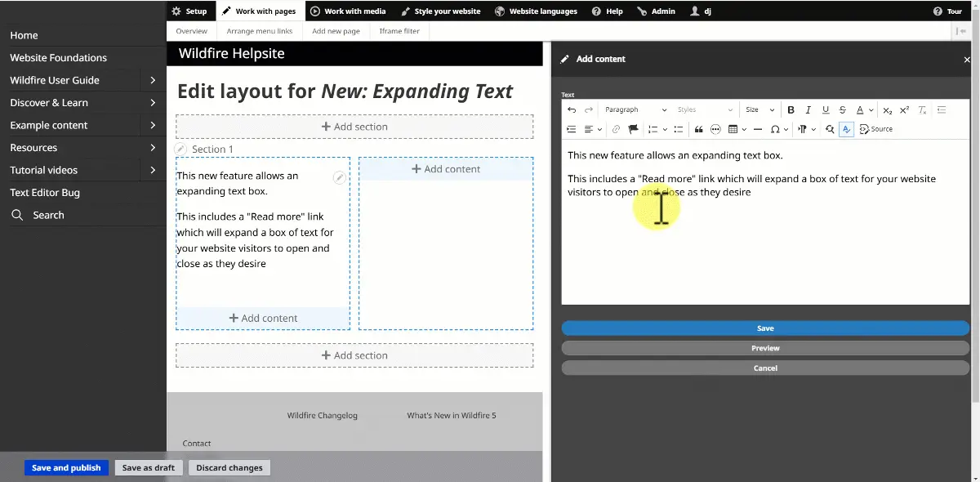The width and height of the screenshot is (980, 482).
Task: Click the blue Save button
Action: click(764, 328)
